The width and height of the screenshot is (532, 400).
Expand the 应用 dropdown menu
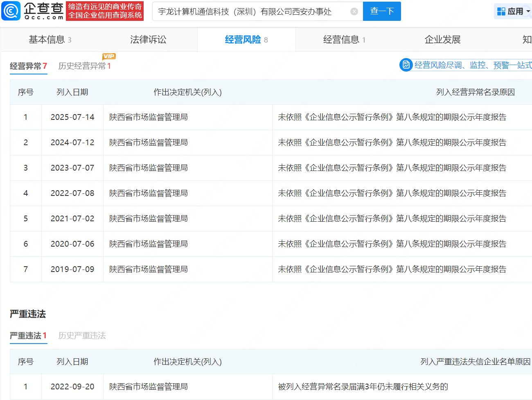(529, 11)
